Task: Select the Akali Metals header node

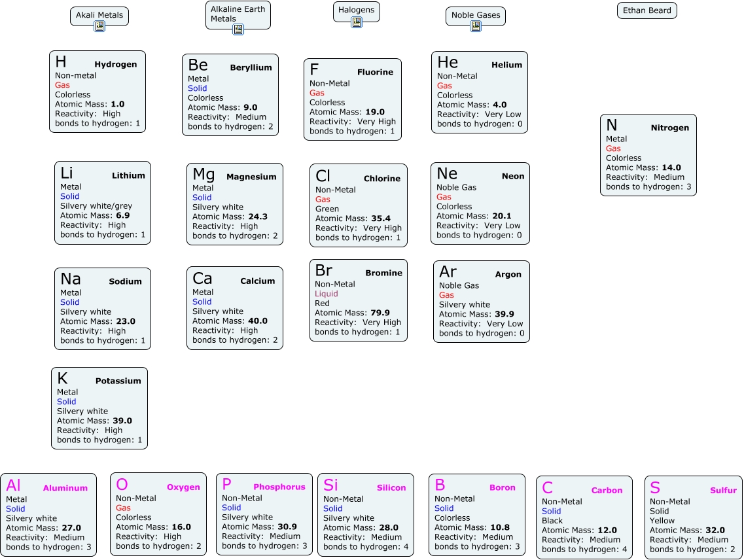Action: coord(99,14)
